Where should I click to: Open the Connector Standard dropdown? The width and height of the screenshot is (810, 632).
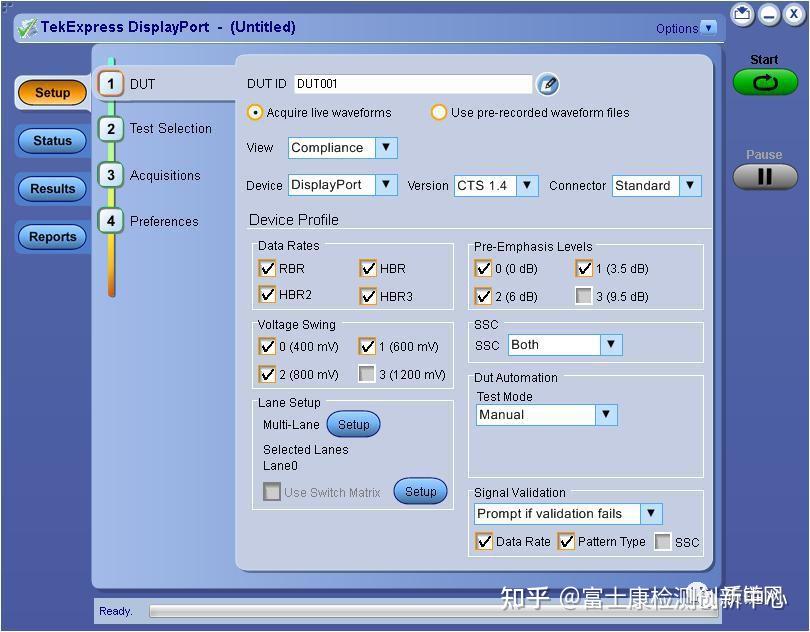click(690, 186)
